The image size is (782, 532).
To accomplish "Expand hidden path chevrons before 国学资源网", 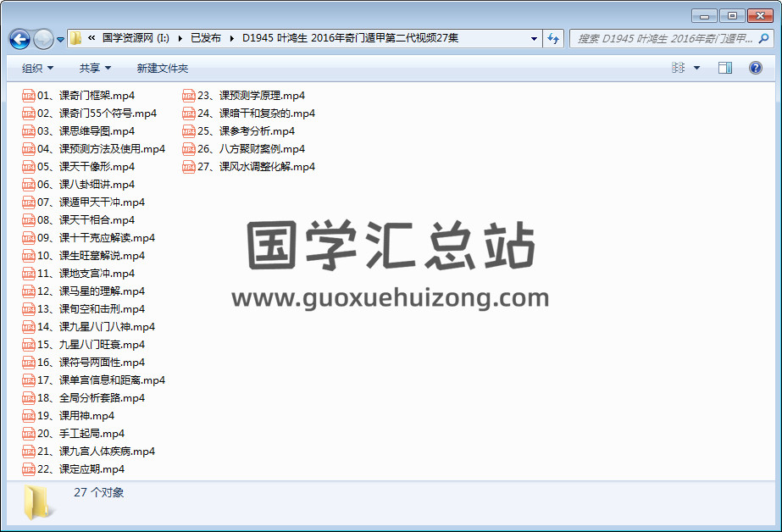I will pyautogui.click(x=92, y=38).
